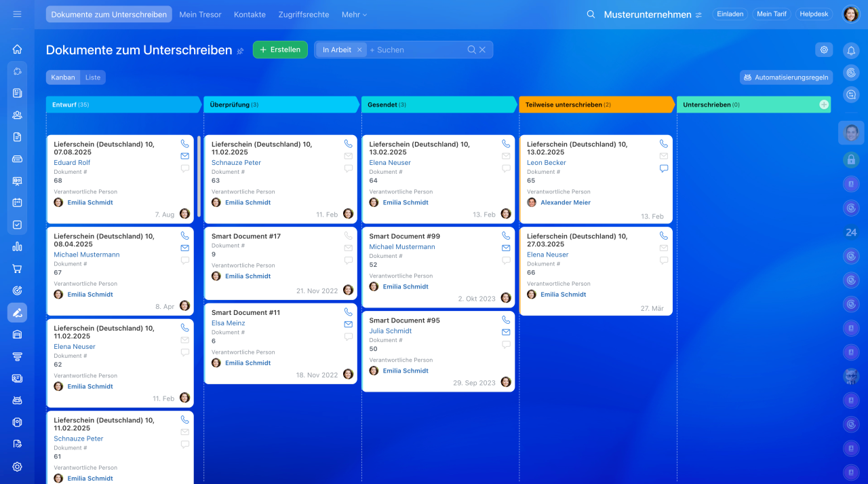This screenshot has height=484, width=868.
Task: Open the settings gear at sidebar bottom
Action: pyautogui.click(x=17, y=466)
